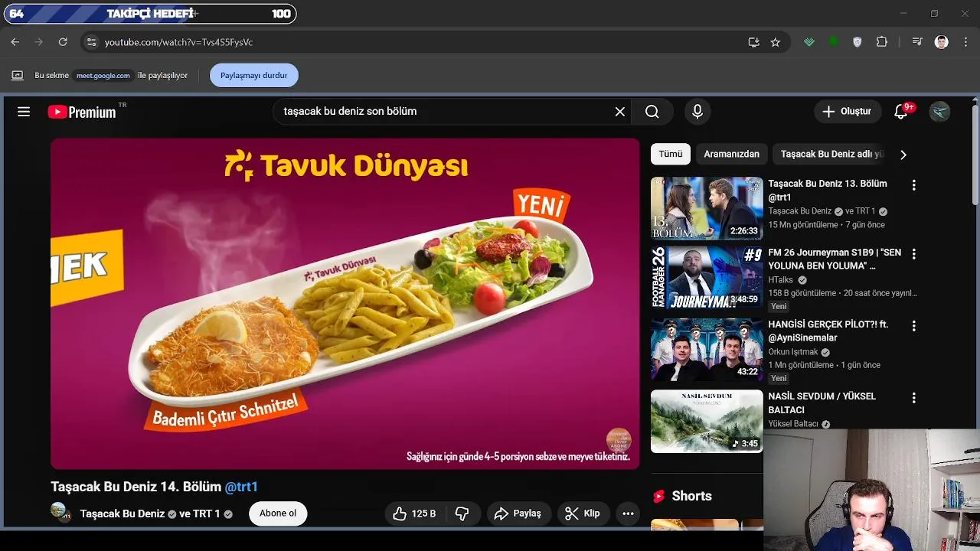
Task: Clear the search box with the X
Action: tap(620, 112)
